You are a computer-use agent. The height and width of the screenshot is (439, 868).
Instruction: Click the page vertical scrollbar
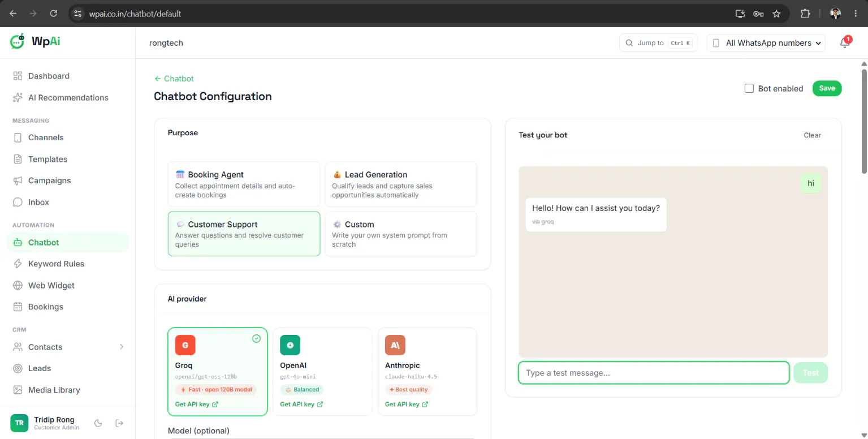(x=864, y=122)
